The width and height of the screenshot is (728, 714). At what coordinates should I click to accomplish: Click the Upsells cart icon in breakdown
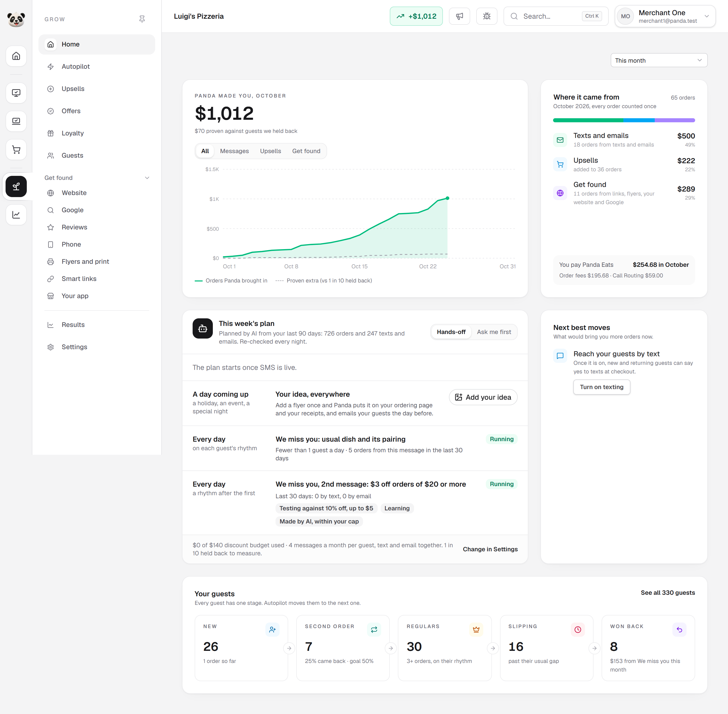[560, 164]
